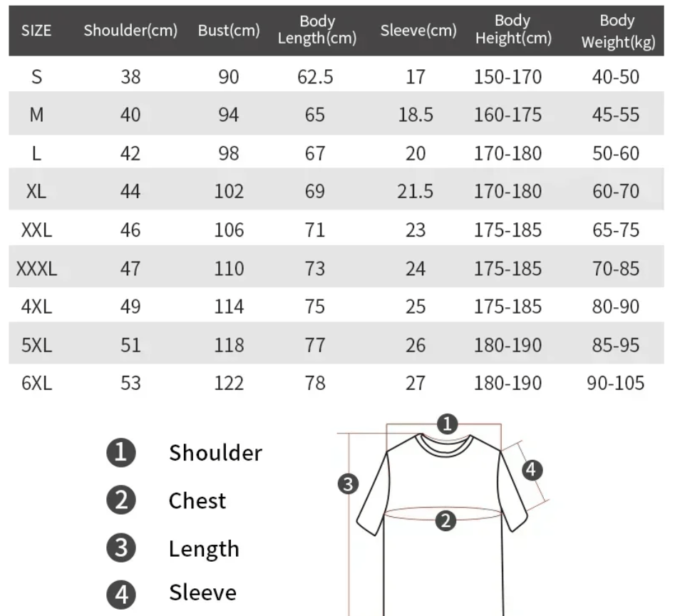Click the length marker 3 left of the t-shirt
680x616 pixels.
[347, 484]
